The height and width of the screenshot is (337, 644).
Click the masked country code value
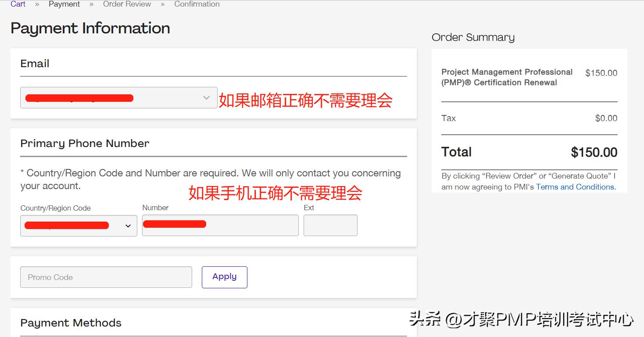point(66,225)
